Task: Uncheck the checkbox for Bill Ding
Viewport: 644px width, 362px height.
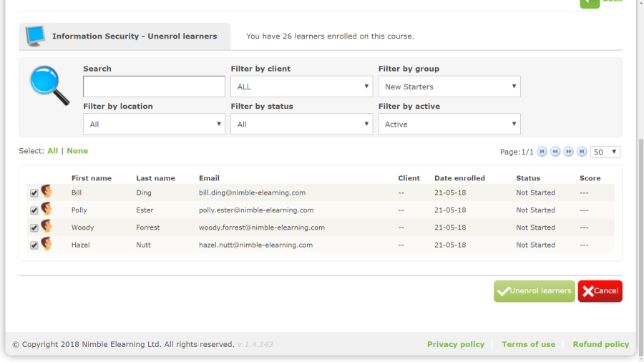Action: tap(34, 193)
